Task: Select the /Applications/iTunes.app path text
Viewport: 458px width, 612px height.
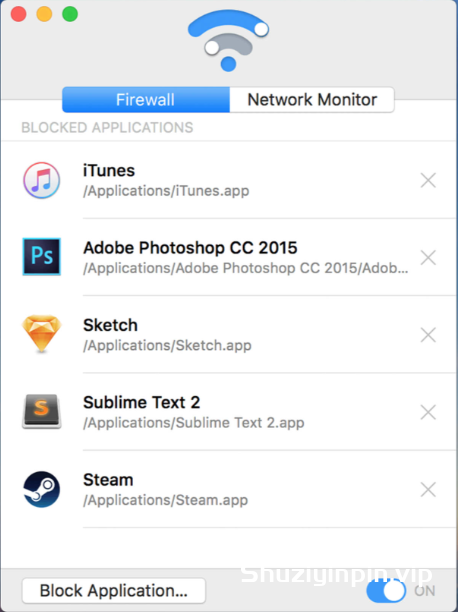Action: [166, 191]
